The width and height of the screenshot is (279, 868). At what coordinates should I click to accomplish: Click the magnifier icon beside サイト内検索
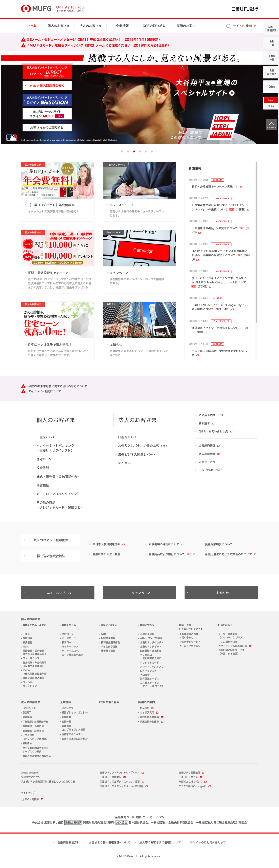[228, 26]
